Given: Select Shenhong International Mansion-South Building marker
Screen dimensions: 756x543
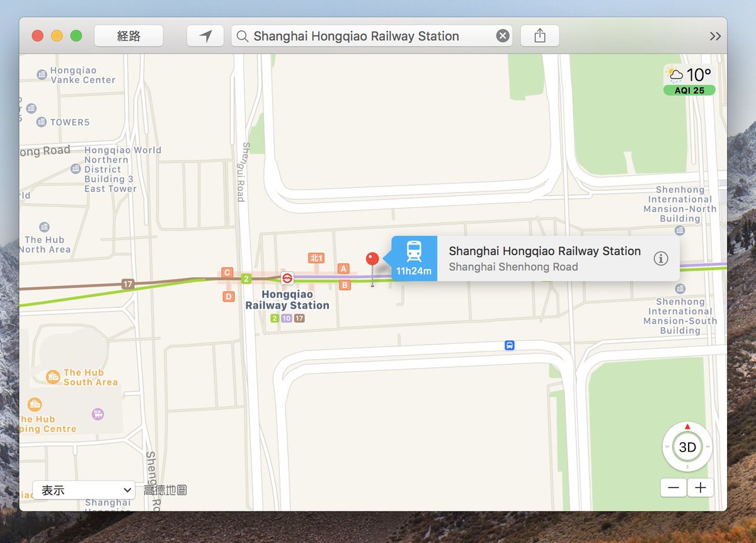Looking at the screenshot, I should pos(680,289).
